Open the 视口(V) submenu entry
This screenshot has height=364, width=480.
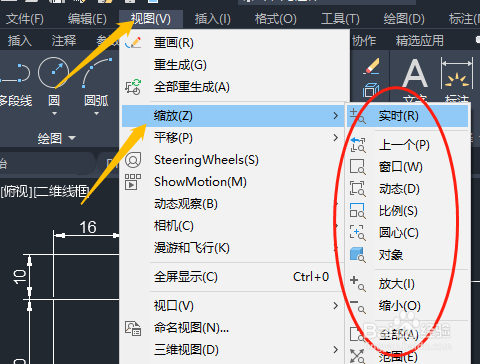point(233,306)
